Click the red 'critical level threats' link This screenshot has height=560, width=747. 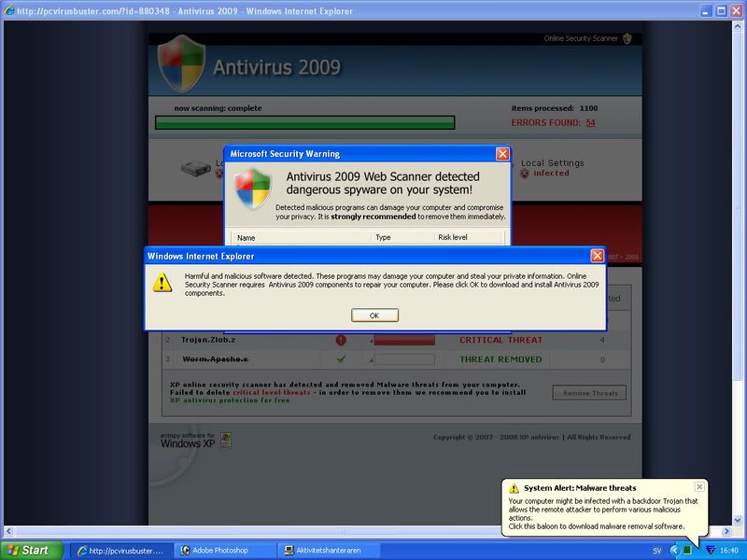tap(272, 392)
